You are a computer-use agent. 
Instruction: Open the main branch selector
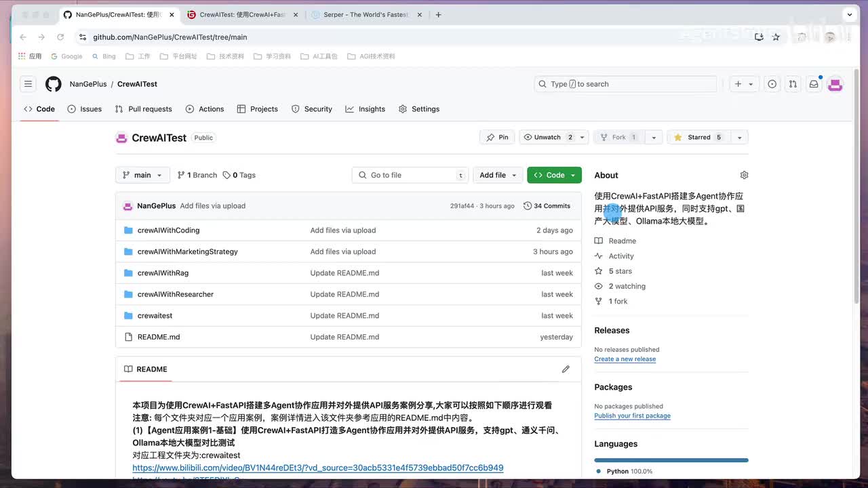click(x=142, y=175)
